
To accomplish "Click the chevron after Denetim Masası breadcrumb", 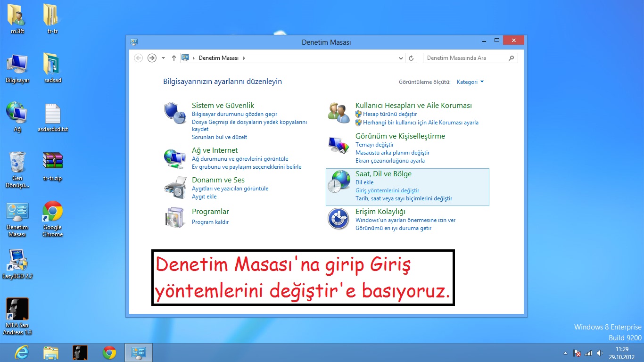I will [x=244, y=58].
